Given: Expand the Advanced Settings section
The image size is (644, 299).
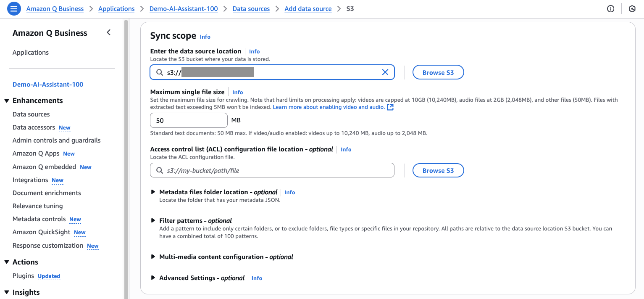Looking at the screenshot, I should tap(153, 278).
